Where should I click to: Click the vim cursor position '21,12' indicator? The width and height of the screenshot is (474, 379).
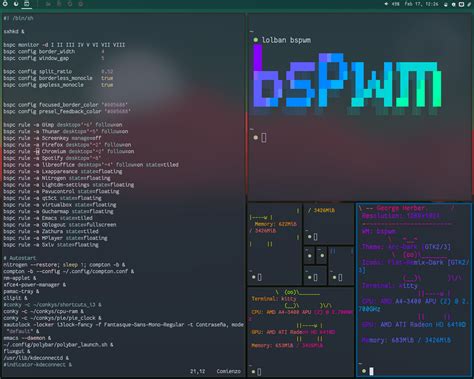click(198, 371)
